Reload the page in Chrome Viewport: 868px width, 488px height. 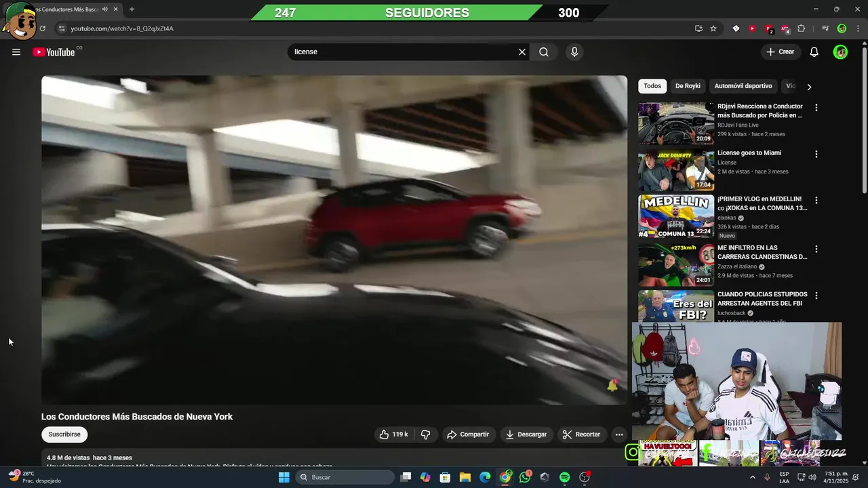[x=42, y=28]
